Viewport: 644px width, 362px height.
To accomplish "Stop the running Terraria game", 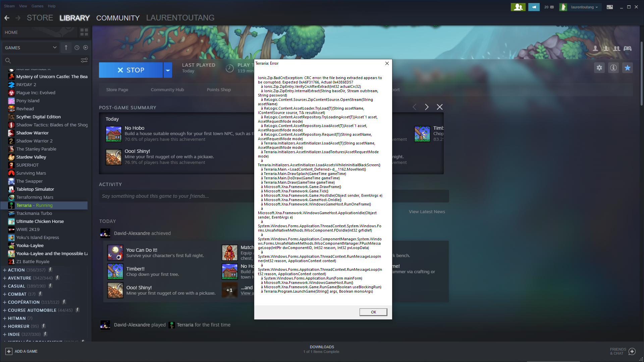I will 131,70.
